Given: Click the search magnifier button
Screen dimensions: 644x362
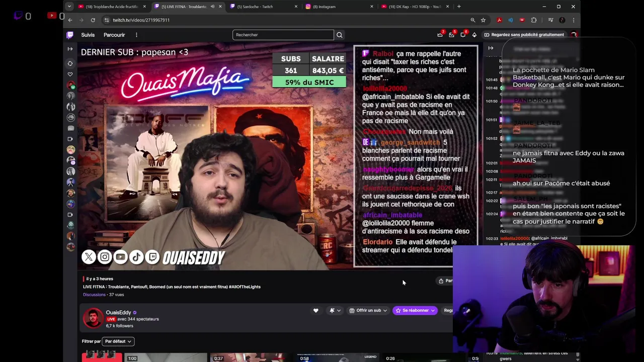Looking at the screenshot, I should (x=339, y=35).
